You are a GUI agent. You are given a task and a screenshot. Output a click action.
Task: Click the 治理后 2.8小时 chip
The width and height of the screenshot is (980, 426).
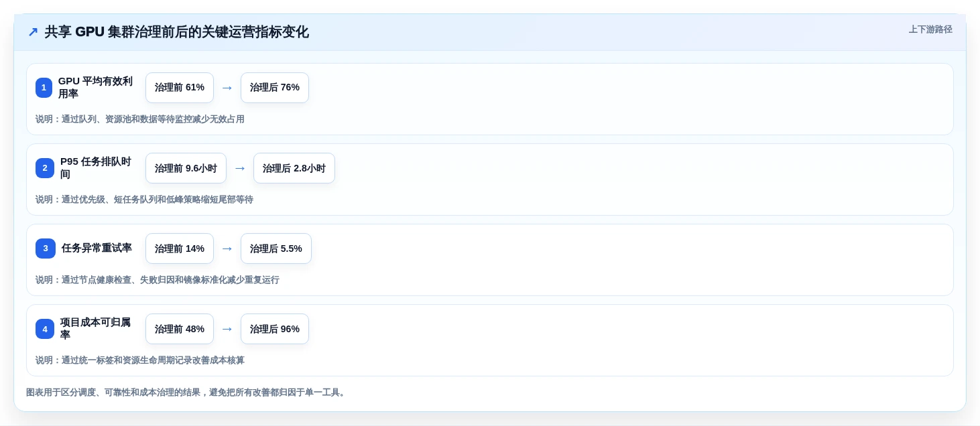point(294,168)
